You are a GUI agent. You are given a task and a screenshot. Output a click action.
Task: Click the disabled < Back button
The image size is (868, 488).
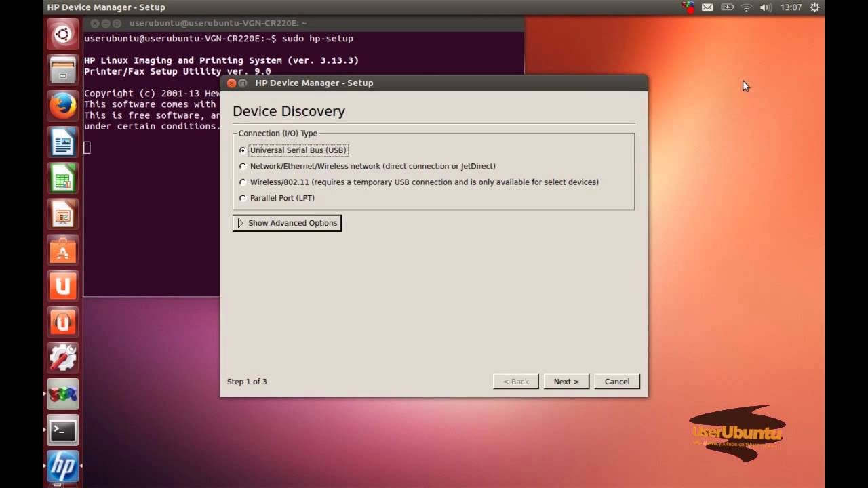point(516,382)
